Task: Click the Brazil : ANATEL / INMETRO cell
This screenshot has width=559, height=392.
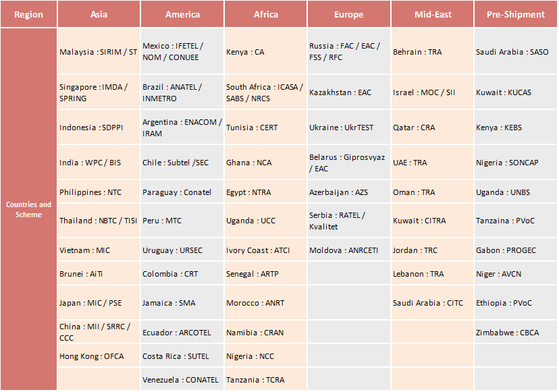Action: (x=182, y=92)
